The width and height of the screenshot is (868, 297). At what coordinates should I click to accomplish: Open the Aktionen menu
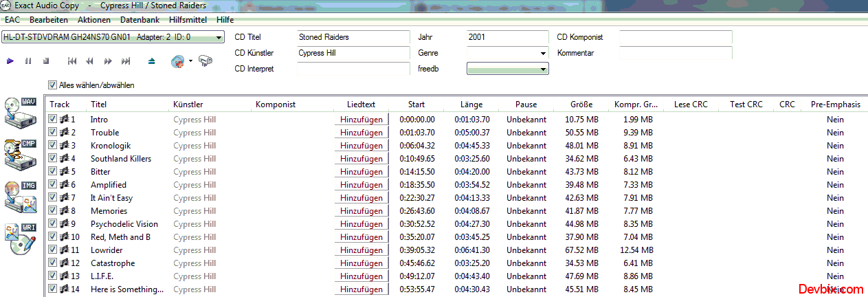93,20
